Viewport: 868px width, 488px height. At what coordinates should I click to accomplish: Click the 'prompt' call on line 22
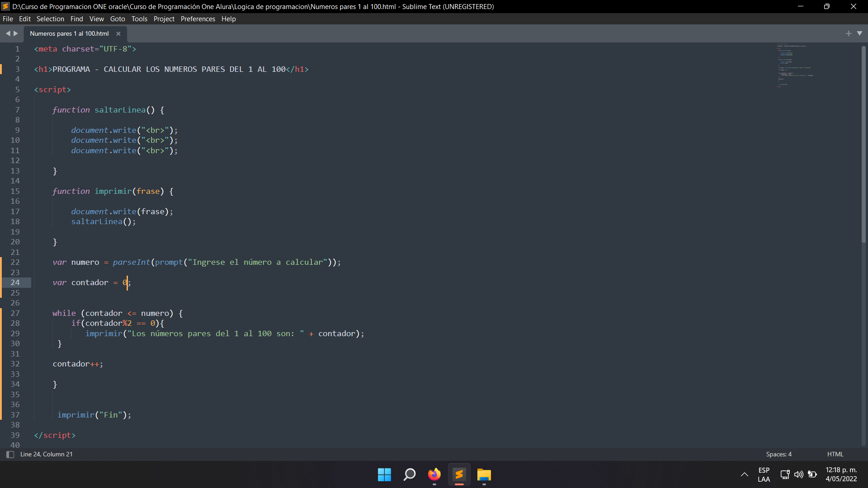[169, 262]
